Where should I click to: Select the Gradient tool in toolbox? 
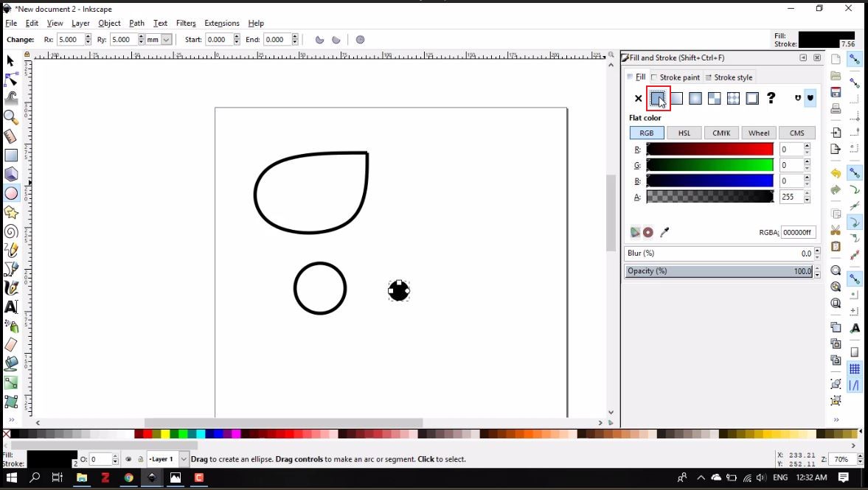point(11,382)
